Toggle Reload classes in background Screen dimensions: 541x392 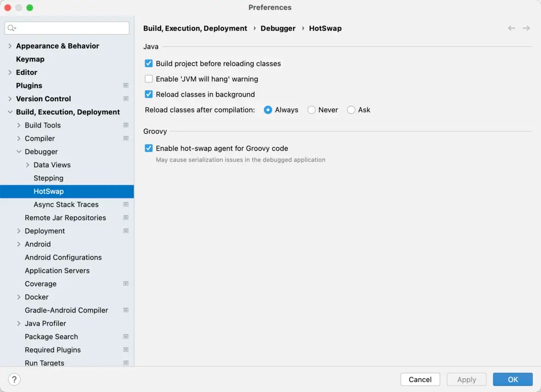149,95
